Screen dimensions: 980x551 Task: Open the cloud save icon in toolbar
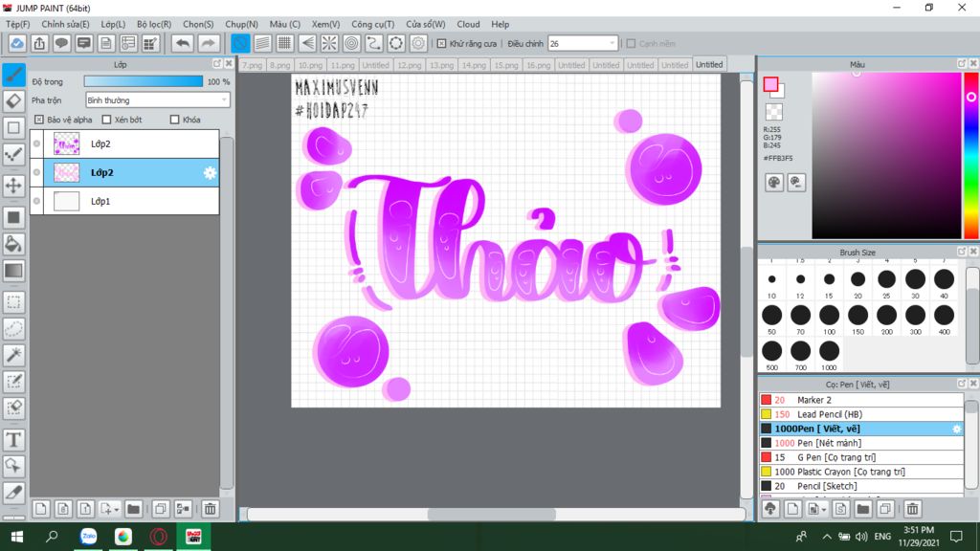17,43
